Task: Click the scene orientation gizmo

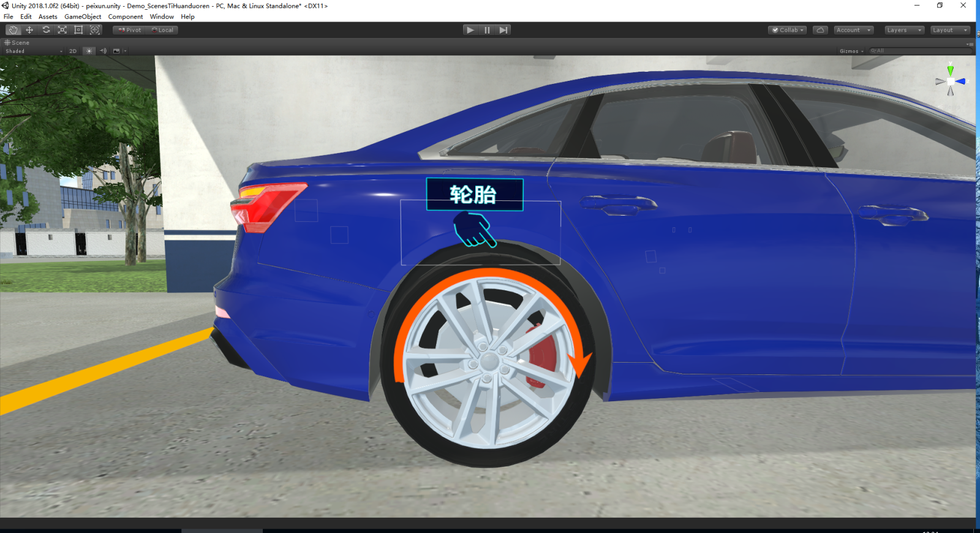Action: coord(950,81)
